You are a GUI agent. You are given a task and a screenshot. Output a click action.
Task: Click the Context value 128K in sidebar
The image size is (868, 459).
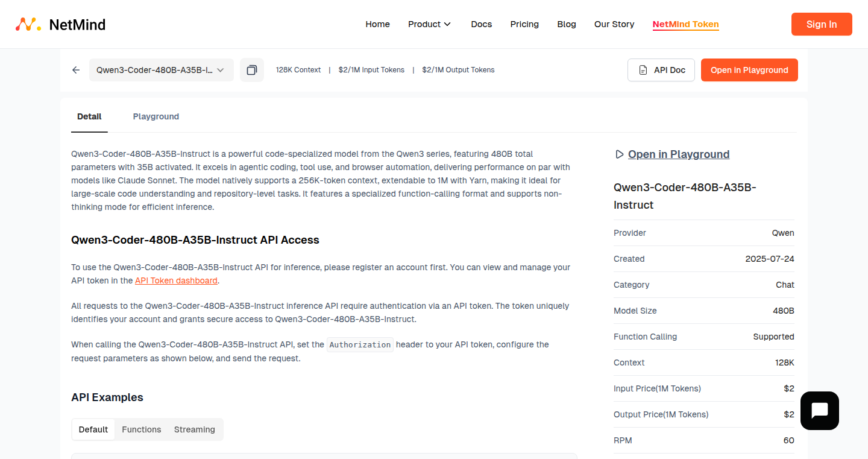coord(785,362)
